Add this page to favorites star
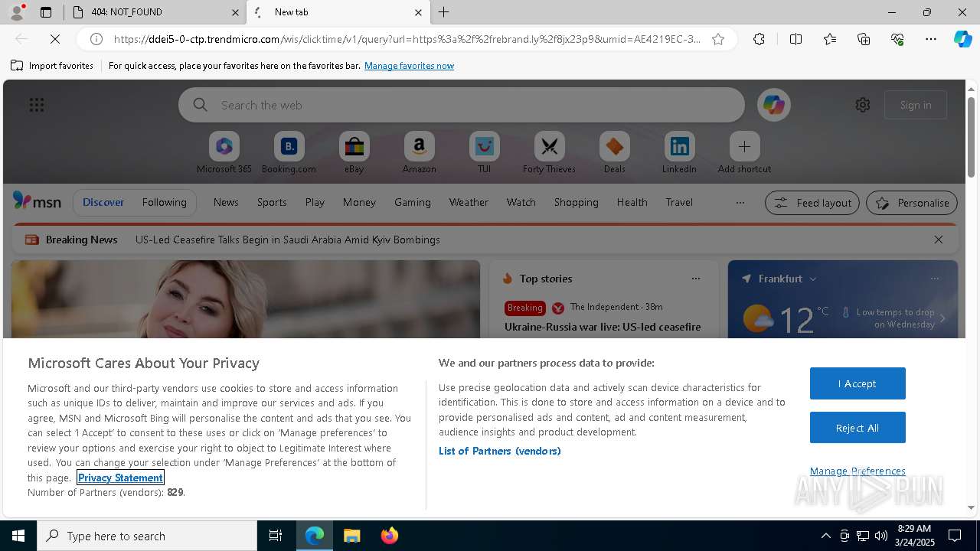 pos(718,39)
